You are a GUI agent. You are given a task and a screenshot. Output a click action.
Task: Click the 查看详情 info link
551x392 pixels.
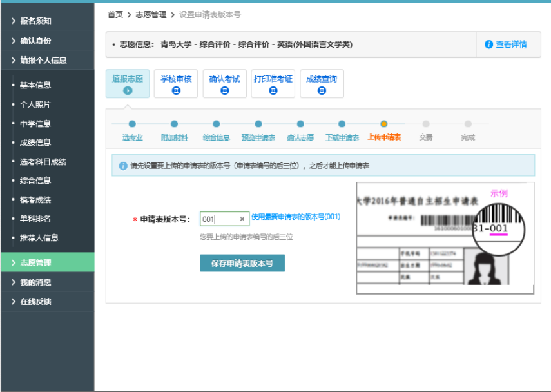[x=506, y=44]
